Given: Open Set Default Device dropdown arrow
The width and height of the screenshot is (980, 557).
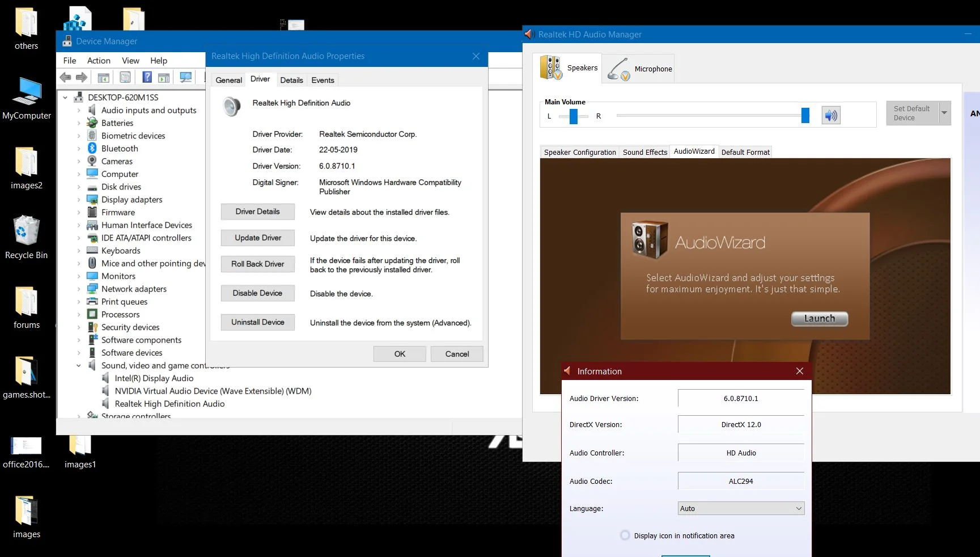Looking at the screenshot, I should (944, 113).
